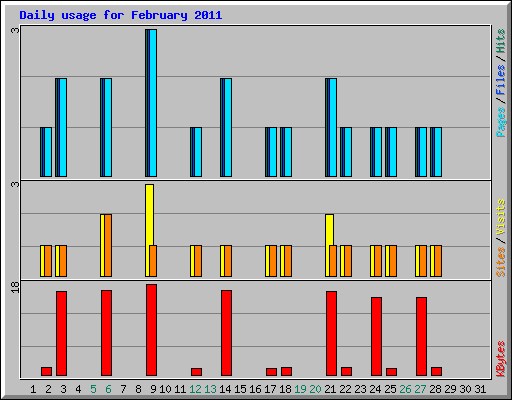This screenshot has height=400, width=512.
Task: Click the 'Daily usage for February 2011' title
Action: (121, 15)
